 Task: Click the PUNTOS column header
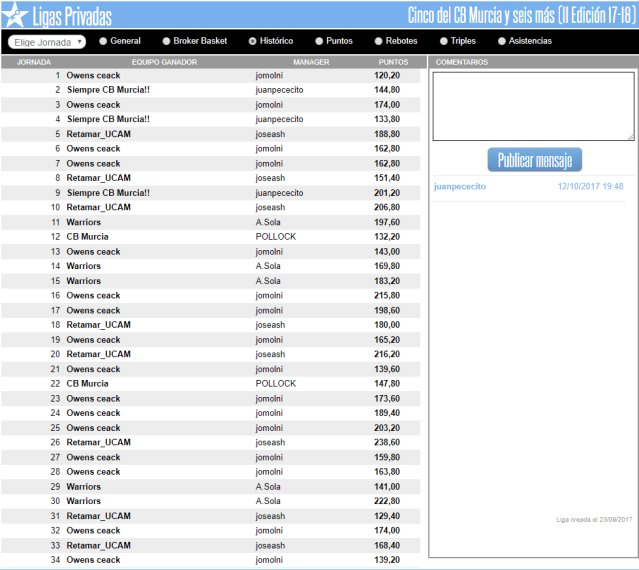pyautogui.click(x=392, y=62)
